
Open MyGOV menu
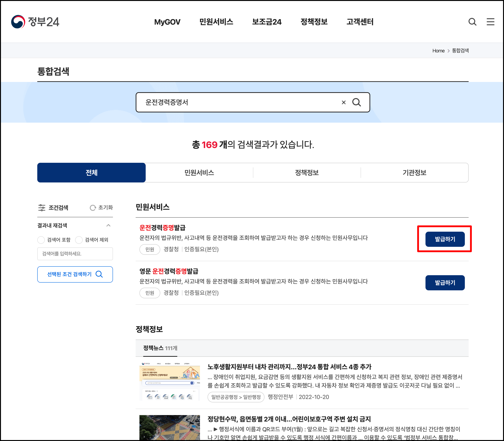(x=167, y=22)
